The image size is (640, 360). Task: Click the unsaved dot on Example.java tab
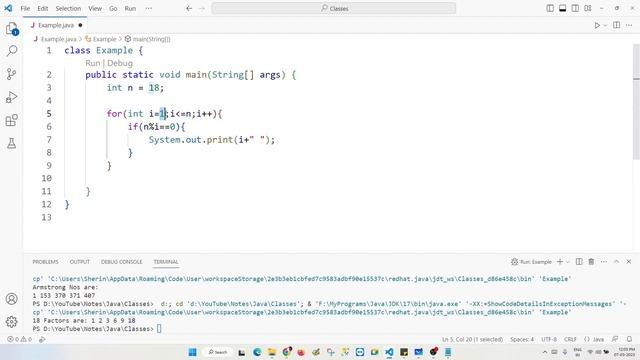[x=80, y=25]
